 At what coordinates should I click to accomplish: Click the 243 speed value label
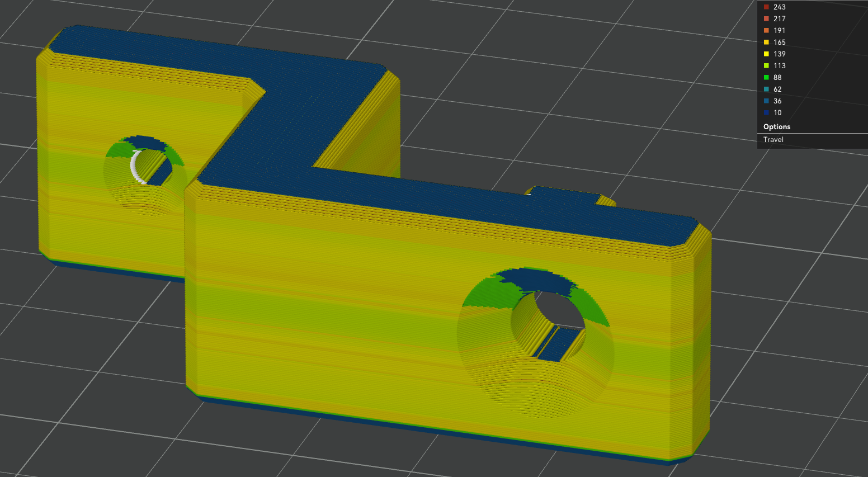pos(780,7)
